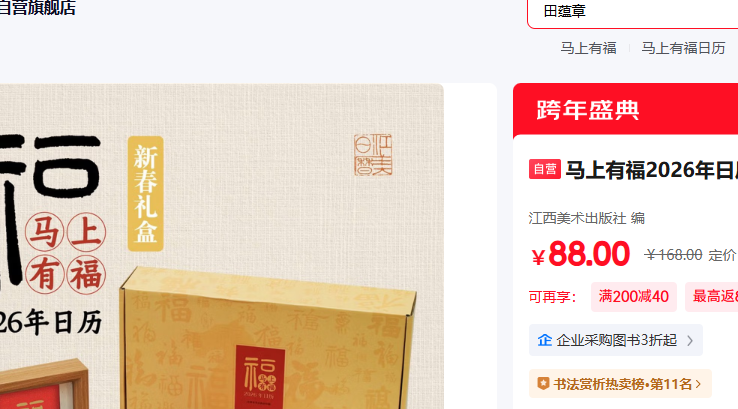Image resolution: width=738 pixels, height=409 pixels.
Task: Click the 新春礼盒 gold label on image
Action: point(145,193)
